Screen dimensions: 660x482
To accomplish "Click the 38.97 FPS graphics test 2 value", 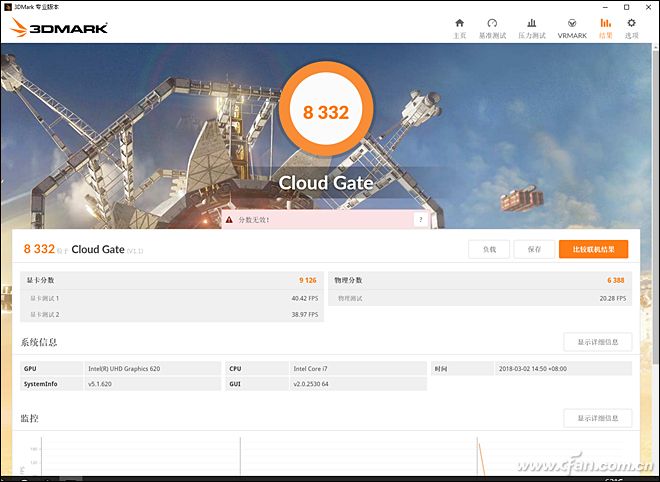I will (x=305, y=314).
